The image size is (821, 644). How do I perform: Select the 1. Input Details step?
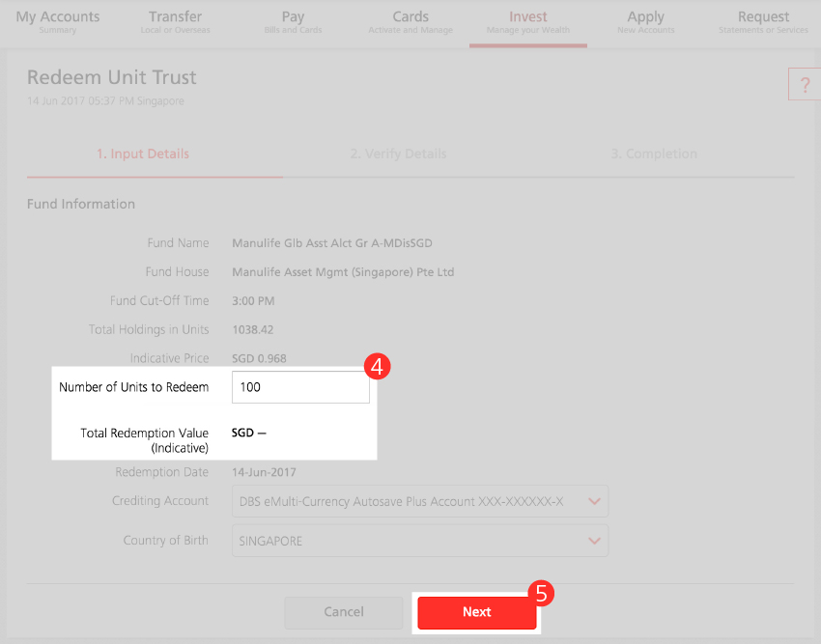tap(143, 154)
